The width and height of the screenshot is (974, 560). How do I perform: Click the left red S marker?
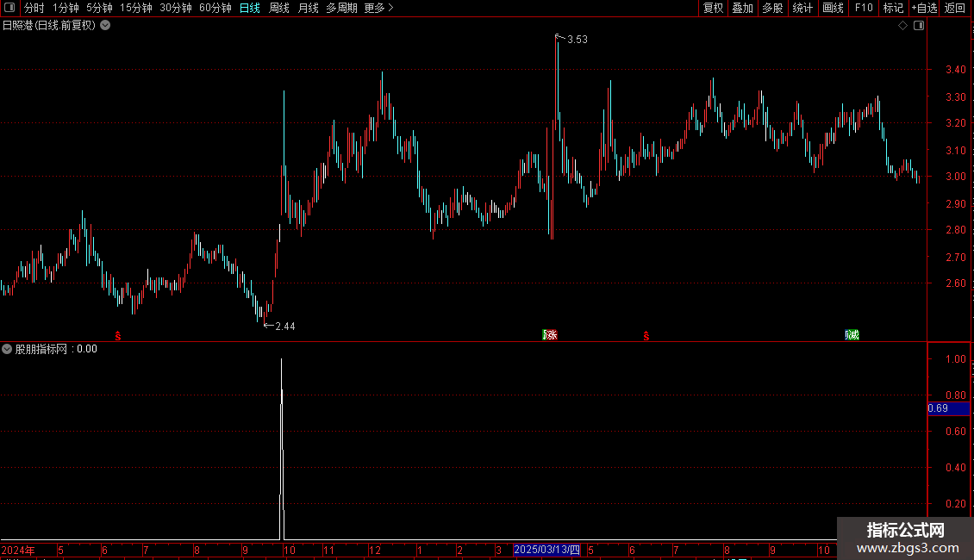(118, 336)
